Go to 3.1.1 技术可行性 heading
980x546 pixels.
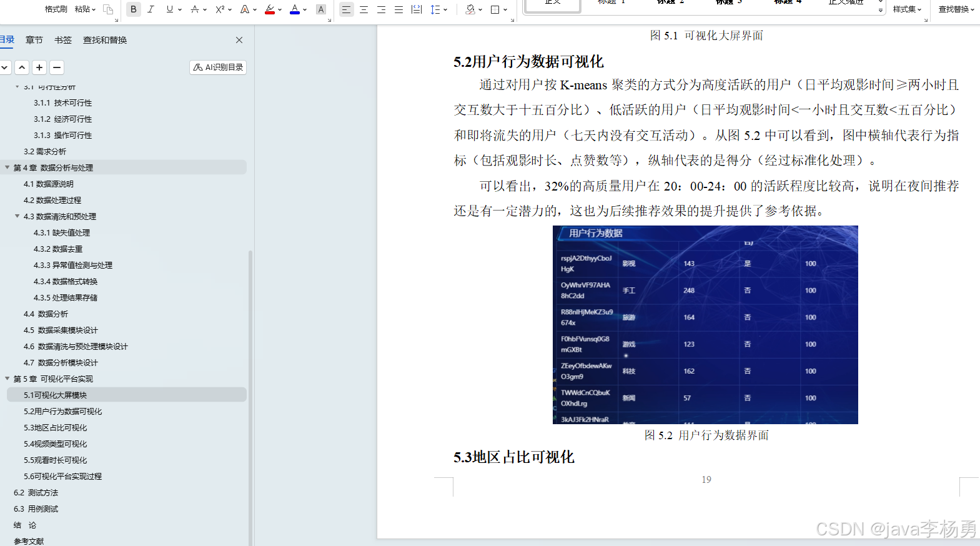62,103
